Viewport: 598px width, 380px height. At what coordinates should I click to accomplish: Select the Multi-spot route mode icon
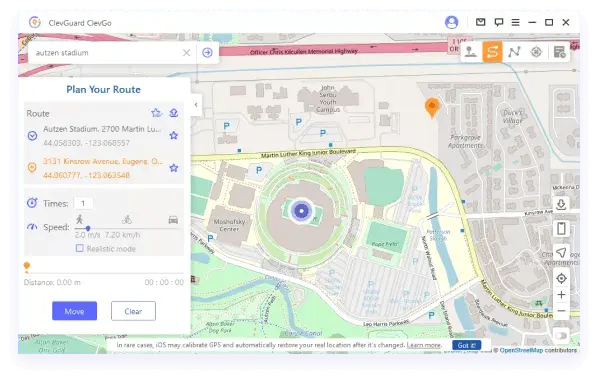(514, 52)
